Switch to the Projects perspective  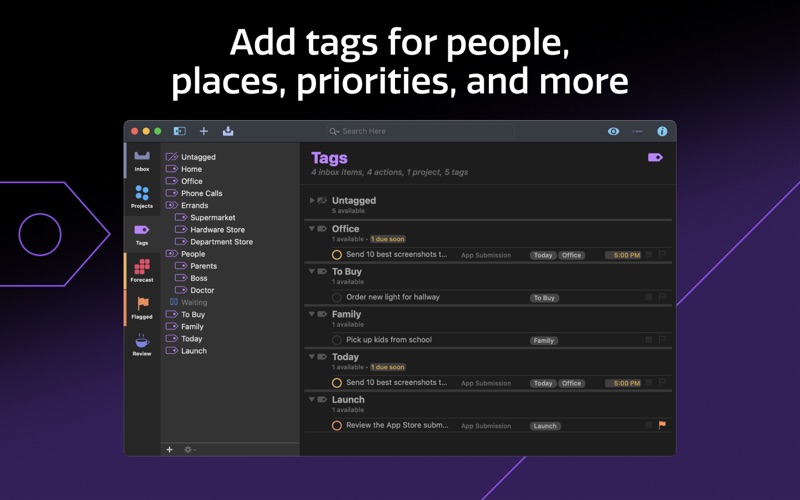(x=142, y=196)
